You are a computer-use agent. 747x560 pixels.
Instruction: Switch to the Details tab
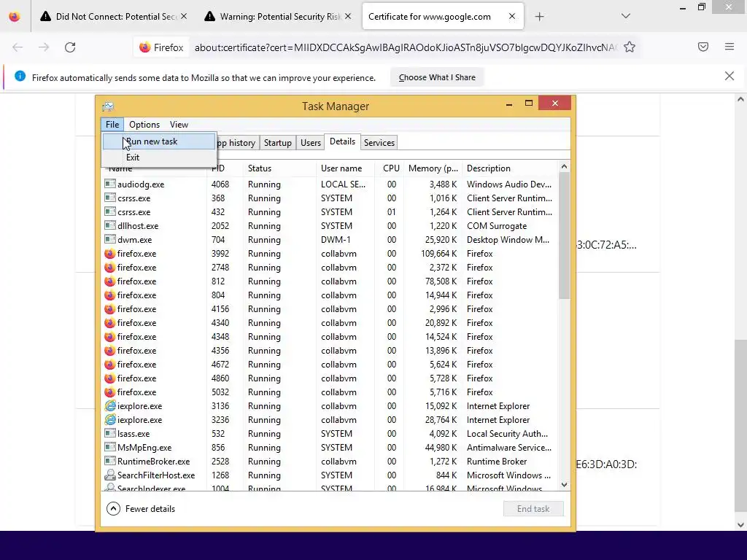pos(343,142)
